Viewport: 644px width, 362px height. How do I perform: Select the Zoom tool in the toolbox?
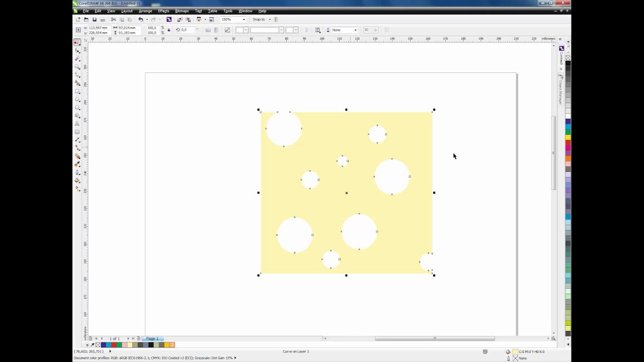tap(77, 67)
